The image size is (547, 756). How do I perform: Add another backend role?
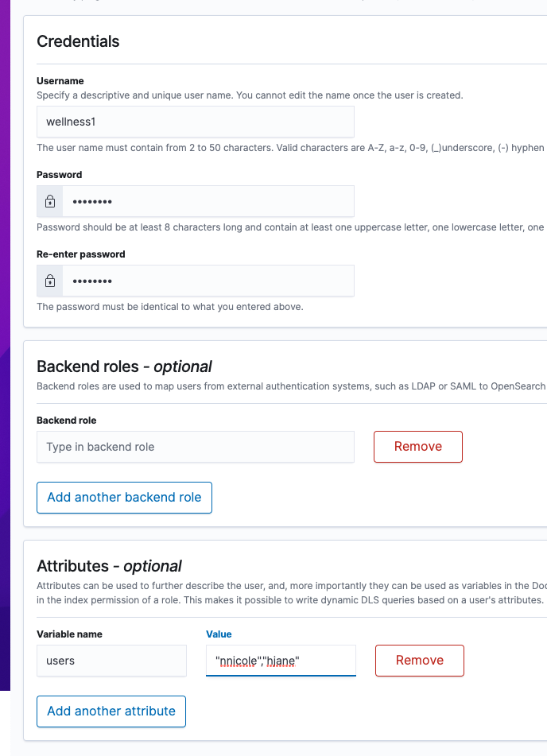click(x=125, y=498)
